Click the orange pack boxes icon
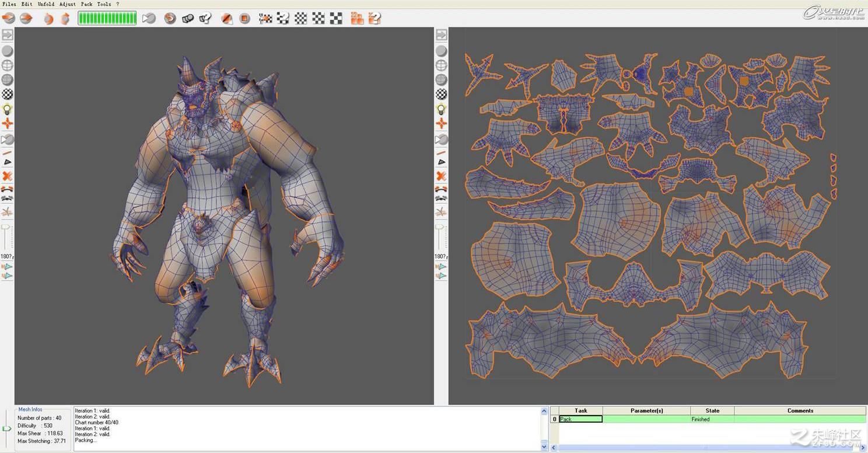The width and height of the screenshot is (868, 453). (x=357, y=19)
